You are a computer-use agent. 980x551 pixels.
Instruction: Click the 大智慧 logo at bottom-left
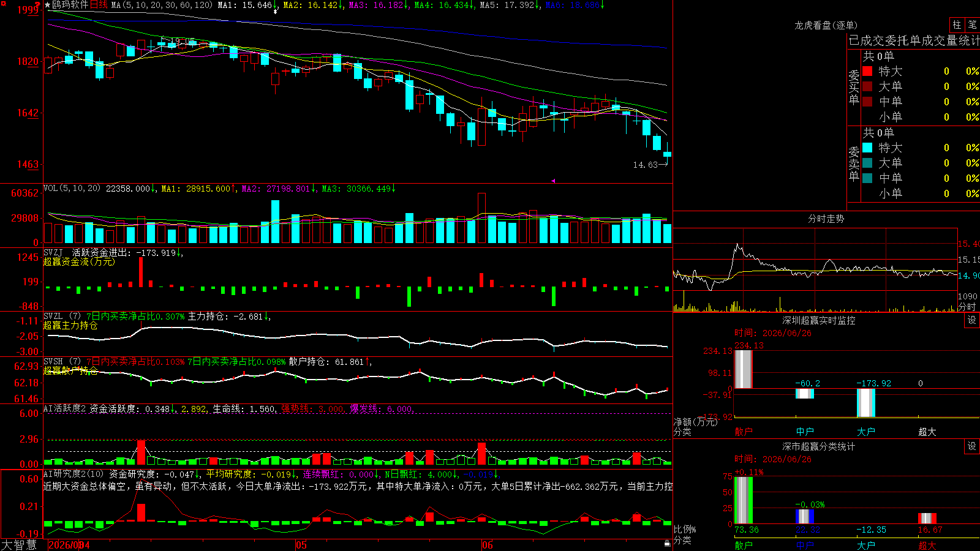19,545
